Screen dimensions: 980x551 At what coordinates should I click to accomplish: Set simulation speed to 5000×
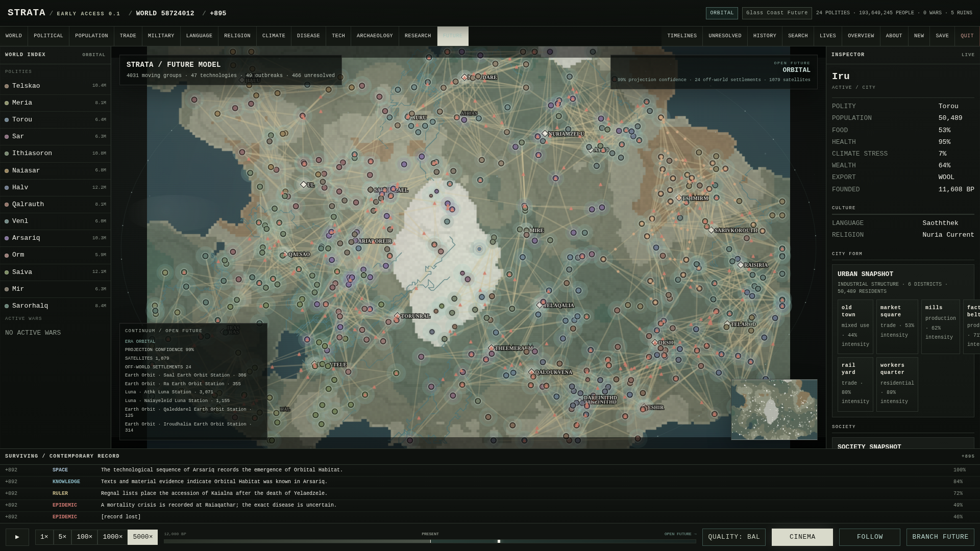tap(142, 537)
